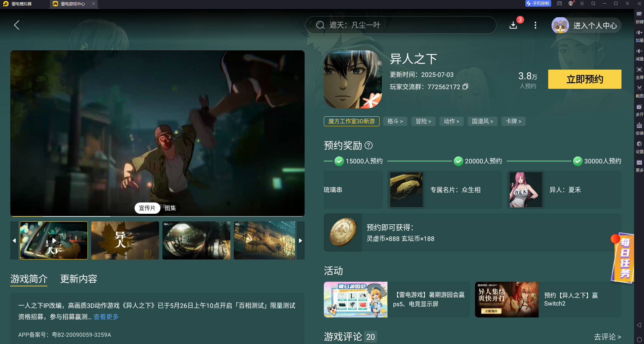The width and height of the screenshot is (644, 344).
Task: Click the search field 遮天：凡尘一叶
Action: point(401,25)
